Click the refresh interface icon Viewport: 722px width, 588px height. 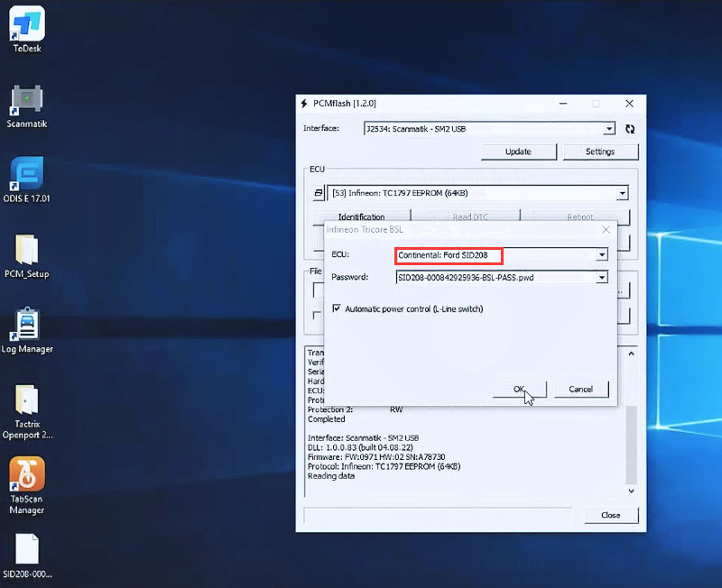tap(630, 129)
